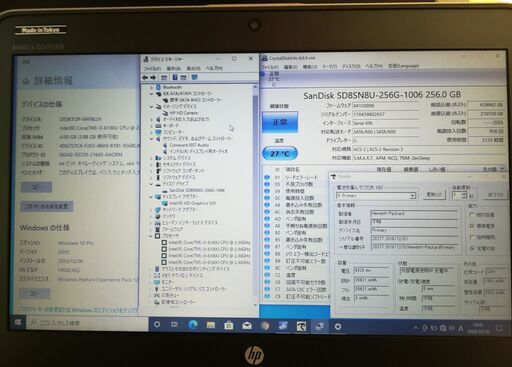Open the ディスク menu in CrystalDiskInfo
Image resolution: width=512 pixels, height=367 pixels.
coord(352,66)
